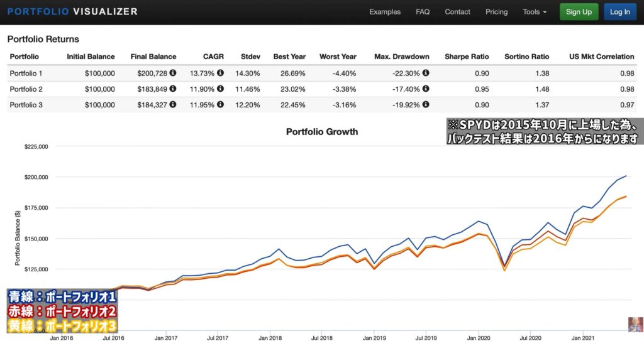The height and width of the screenshot is (341, 644).
Task: Click info icon beside Portfolio 3 final balance
Action: pyautogui.click(x=173, y=104)
